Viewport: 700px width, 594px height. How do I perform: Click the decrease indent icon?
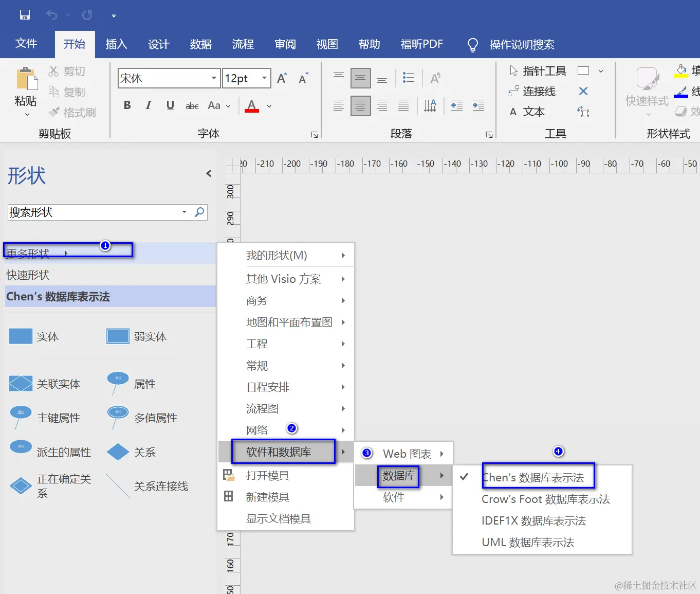coord(456,105)
